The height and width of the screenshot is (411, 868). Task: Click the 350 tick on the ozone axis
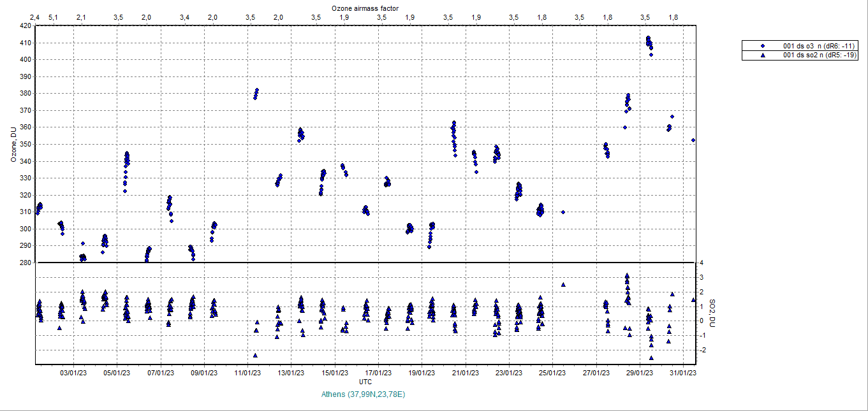(x=25, y=144)
